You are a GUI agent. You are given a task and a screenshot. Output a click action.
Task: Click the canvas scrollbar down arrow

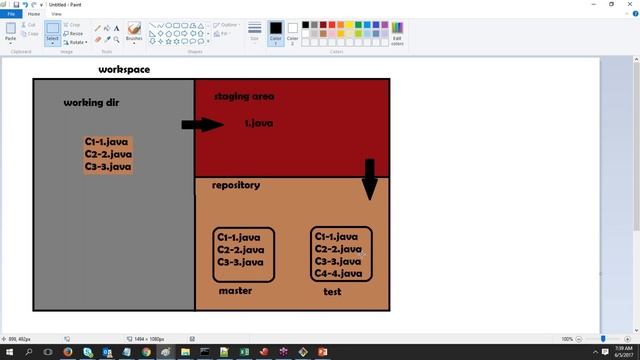636,331
